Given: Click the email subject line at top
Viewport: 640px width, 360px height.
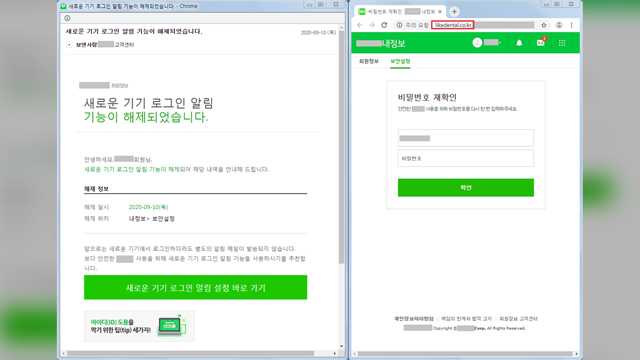Looking at the screenshot, I should (134, 31).
